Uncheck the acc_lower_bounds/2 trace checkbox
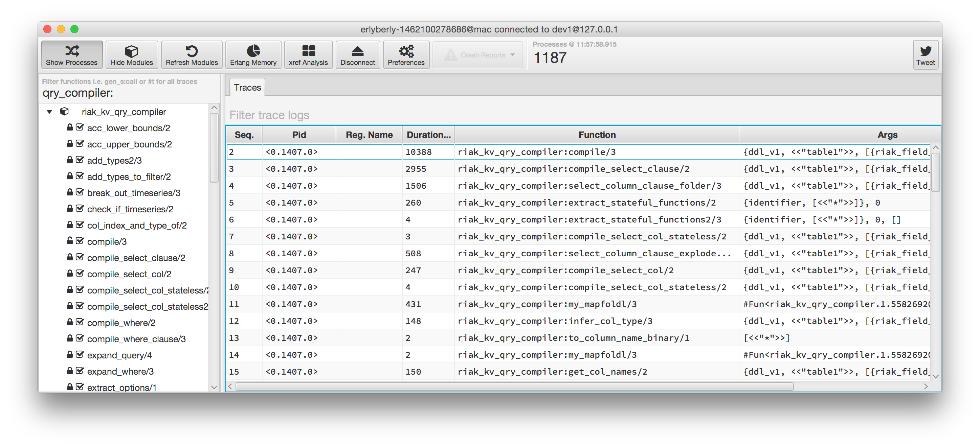This screenshot has width=980, height=447. click(x=80, y=127)
